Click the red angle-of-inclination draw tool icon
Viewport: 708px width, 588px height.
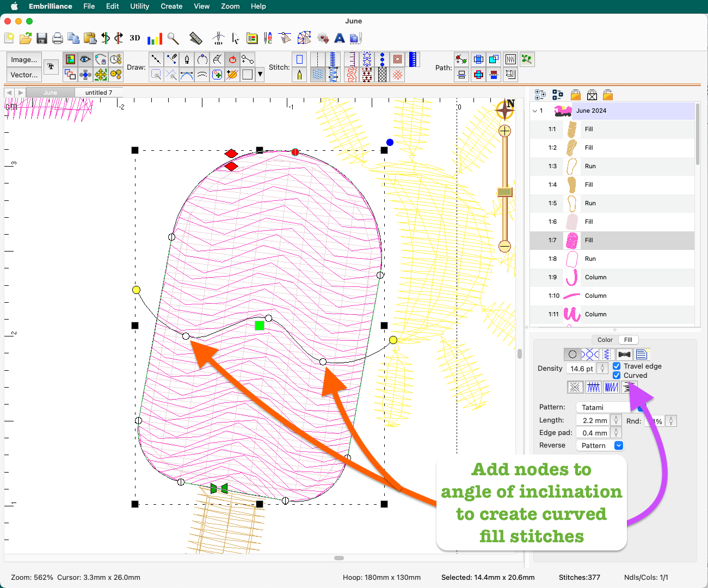(232, 59)
